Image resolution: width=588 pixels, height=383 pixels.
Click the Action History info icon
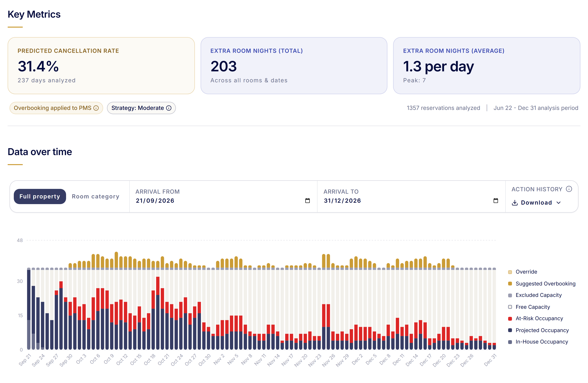pyautogui.click(x=569, y=189)
